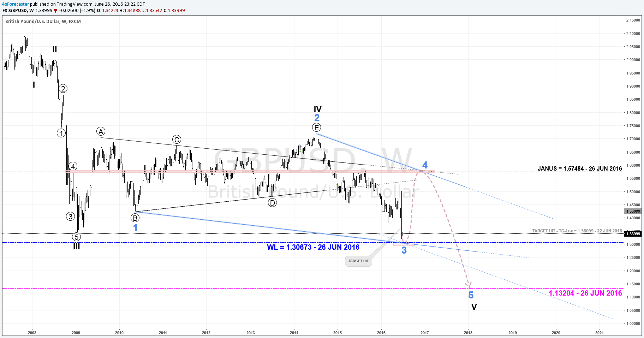This screenshot has height=338, width=644.
Task: Click the chart title 'British Pound/U.S. Dollar, W, FXCM'
Action: [x=43, y=22]
